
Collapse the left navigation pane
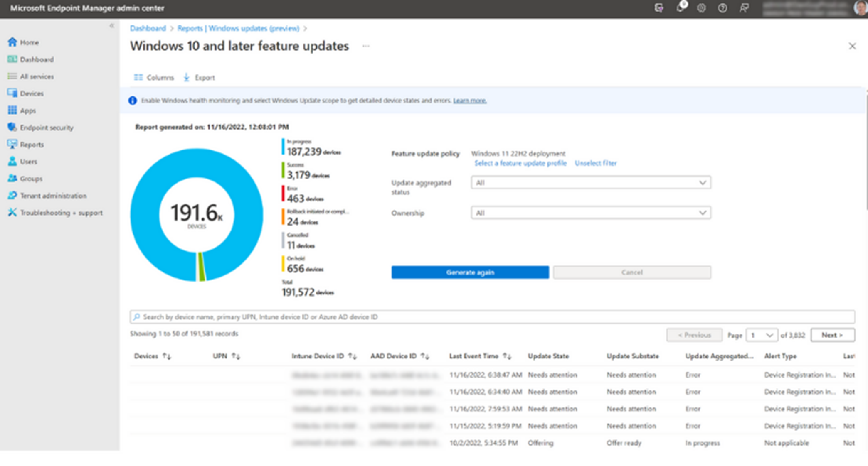point(112,26)
